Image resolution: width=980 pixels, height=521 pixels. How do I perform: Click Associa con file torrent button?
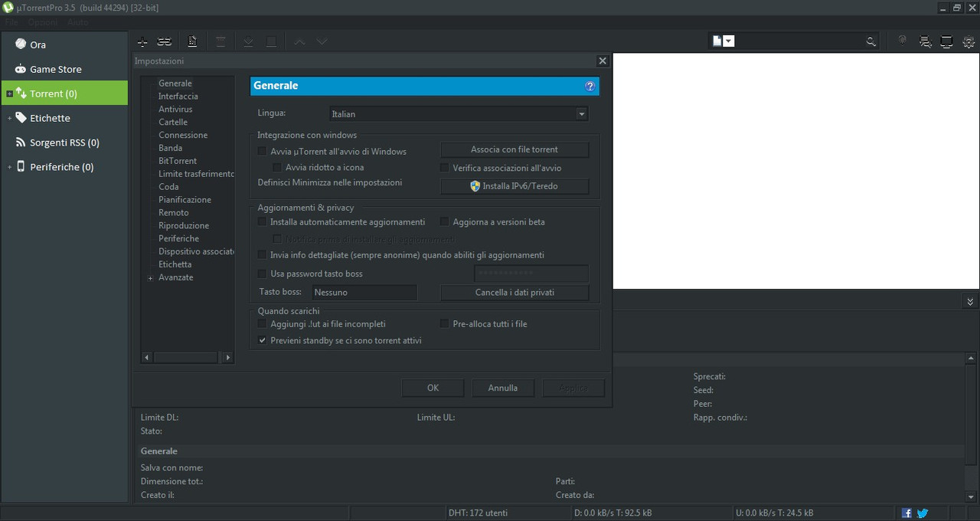point(514,149)
